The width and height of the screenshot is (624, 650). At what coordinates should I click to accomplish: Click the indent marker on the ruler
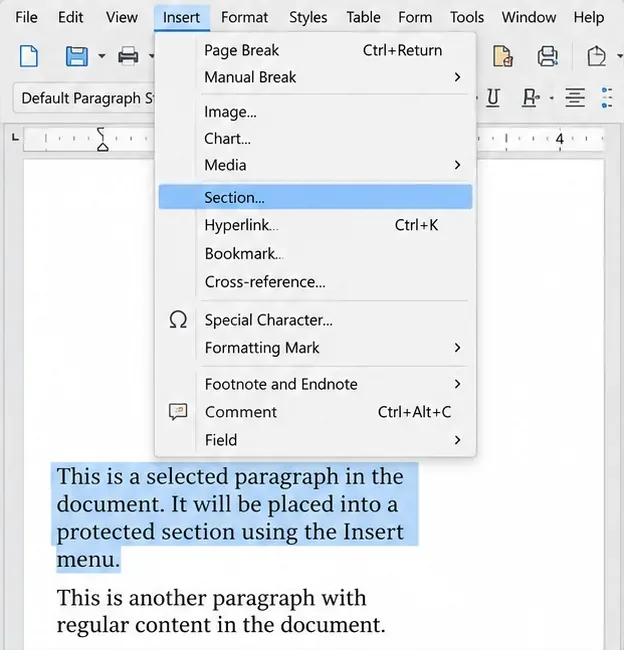coord(102,139)
